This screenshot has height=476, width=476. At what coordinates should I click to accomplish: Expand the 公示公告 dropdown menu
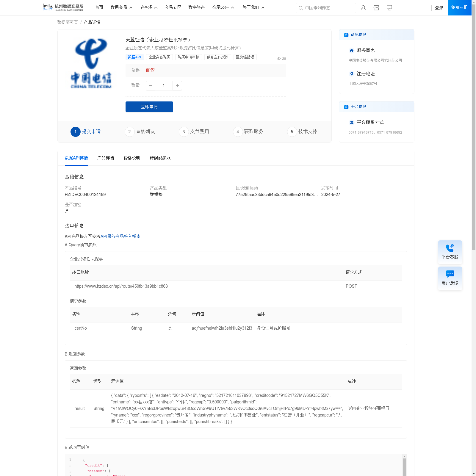[223, 7]
